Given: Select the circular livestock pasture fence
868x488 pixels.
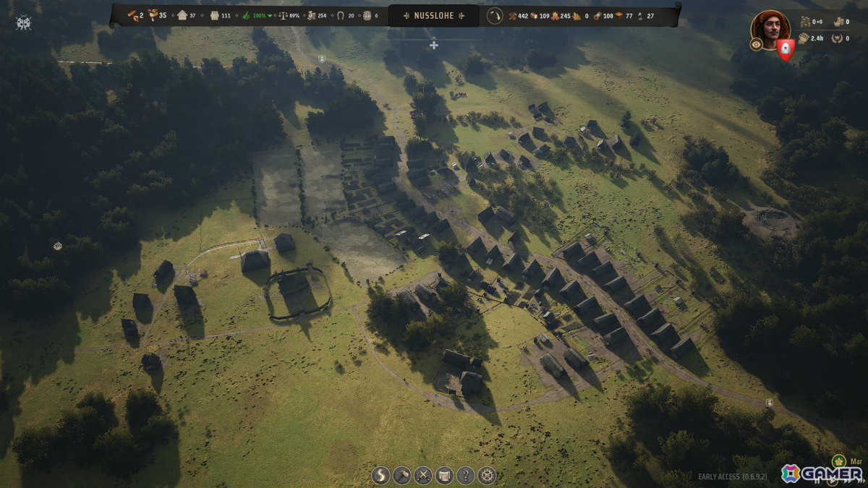Looking at the screenshot, I should tap(299, 292).
